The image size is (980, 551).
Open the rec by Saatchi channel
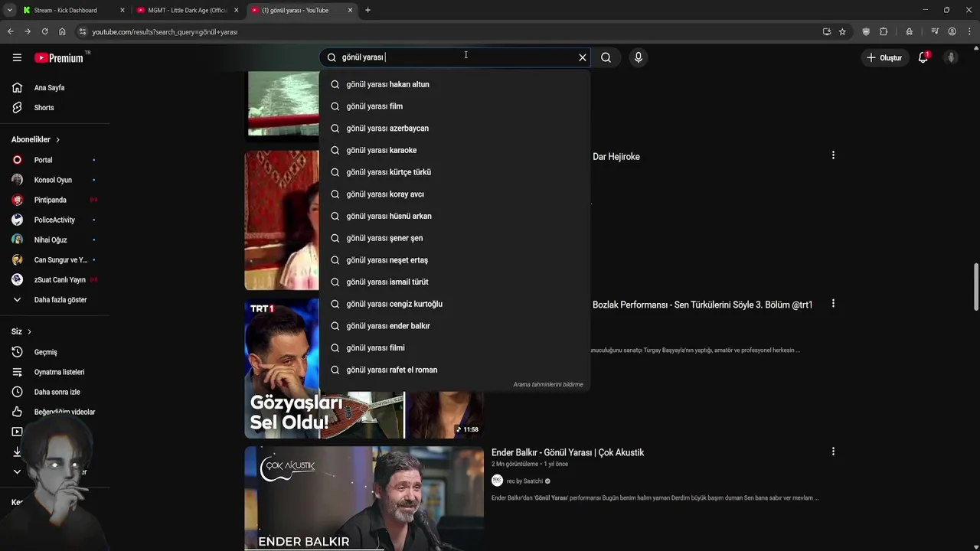524,481
